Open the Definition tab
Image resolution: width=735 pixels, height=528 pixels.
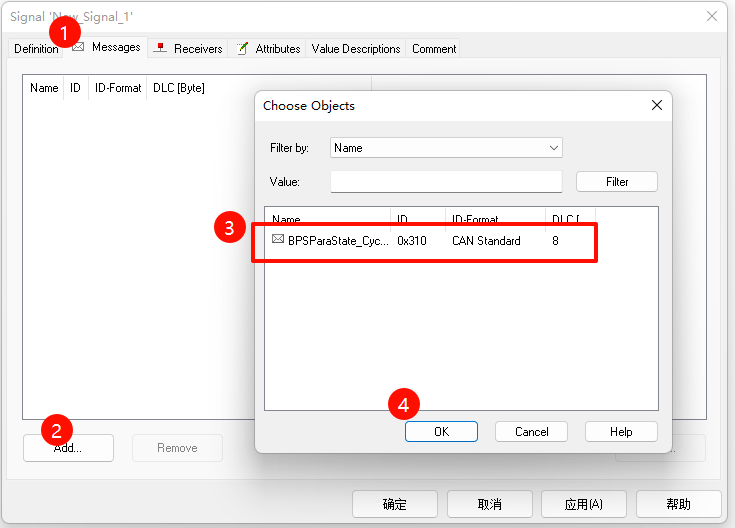pyautogui.click(x=36, y=49)
